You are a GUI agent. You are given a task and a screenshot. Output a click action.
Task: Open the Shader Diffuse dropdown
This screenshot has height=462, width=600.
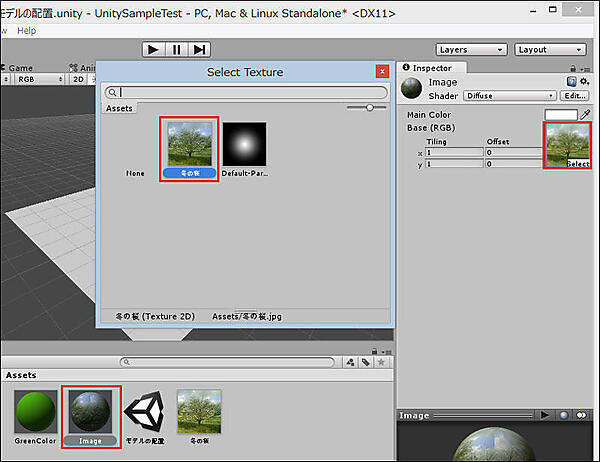tap(509, 96)
